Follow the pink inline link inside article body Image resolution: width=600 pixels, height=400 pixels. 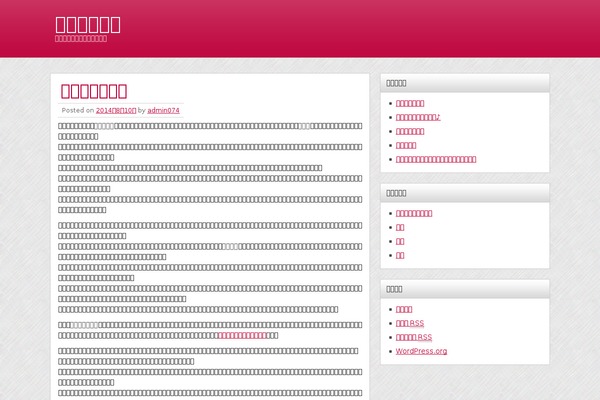coord(242,335)
